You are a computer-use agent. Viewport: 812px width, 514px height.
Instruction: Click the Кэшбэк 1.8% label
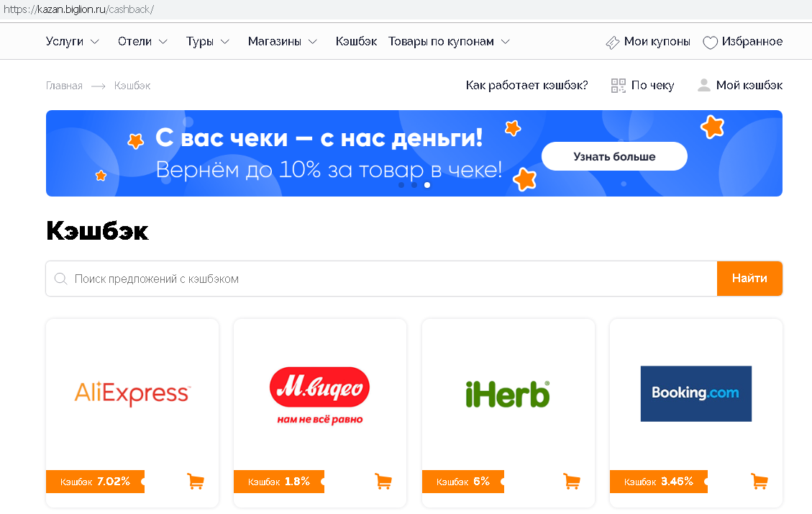[x=279, y=482]
